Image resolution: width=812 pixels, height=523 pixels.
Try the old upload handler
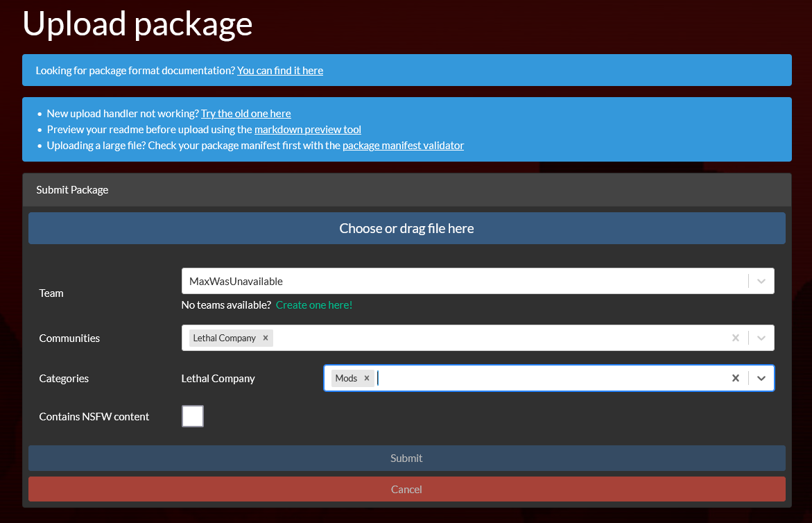[245, 113]
